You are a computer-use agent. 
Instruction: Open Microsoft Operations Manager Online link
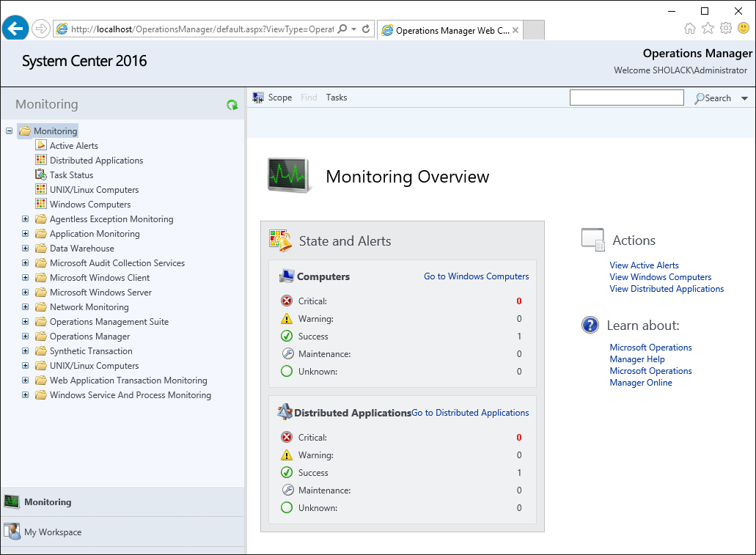pyautogui.click(x=650, y=377)
